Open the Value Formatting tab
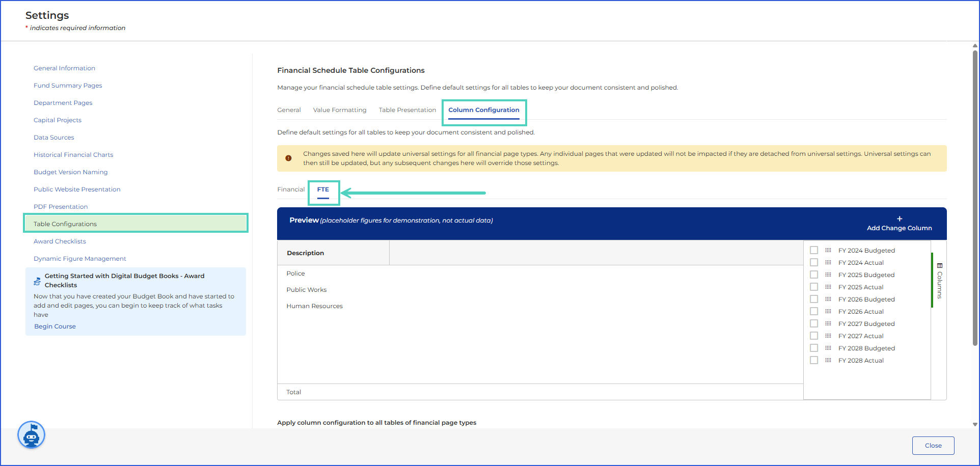This screenshot has height=466, width=980. click(x=340, y=110)
